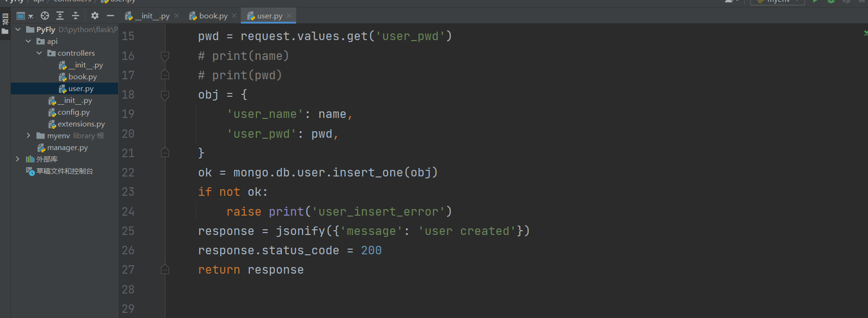The height and width of the screenshot is (318, 868).
Task: Click the green inspection checkmark widget
Action: [x=865, y=33]
